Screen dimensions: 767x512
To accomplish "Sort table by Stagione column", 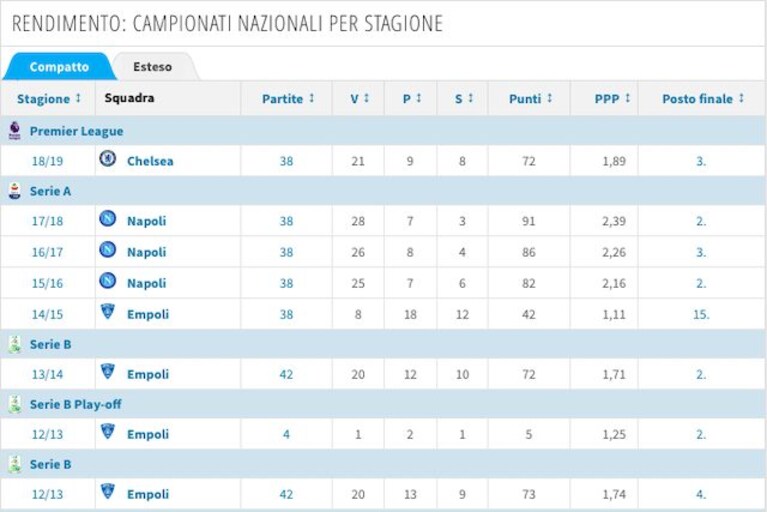I will tap(48, 99).
